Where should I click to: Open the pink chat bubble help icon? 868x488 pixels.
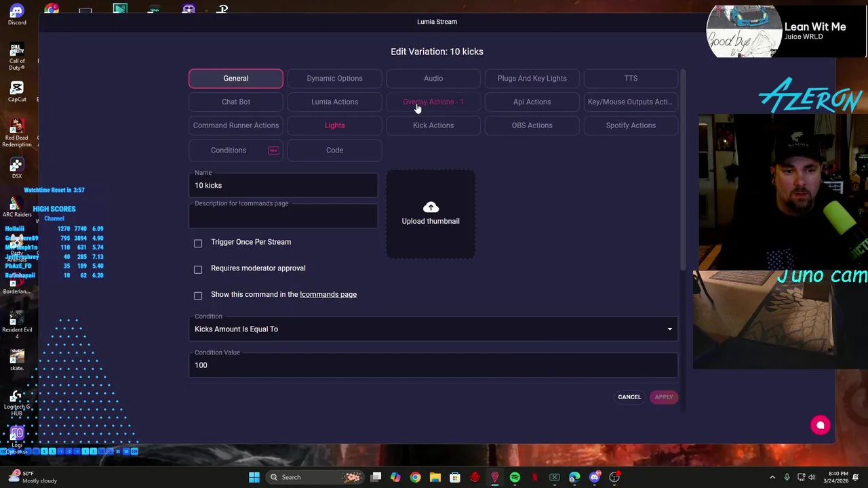click(821, 425)
